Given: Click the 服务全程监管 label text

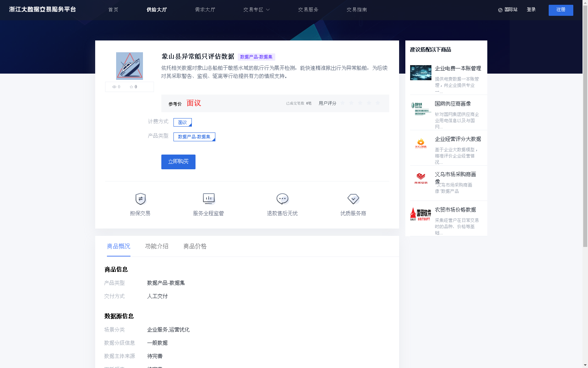Looking at the screenshot, I should tap(208, 213).
